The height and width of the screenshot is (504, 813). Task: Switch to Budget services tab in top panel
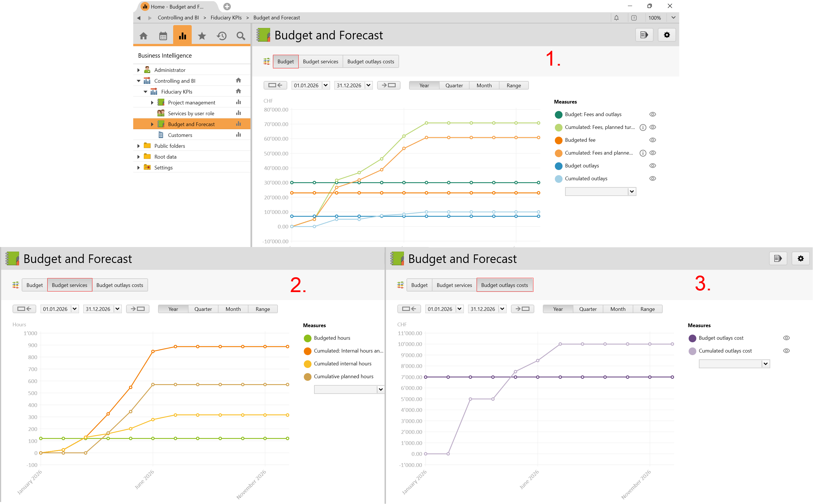(x=320, y=62)
